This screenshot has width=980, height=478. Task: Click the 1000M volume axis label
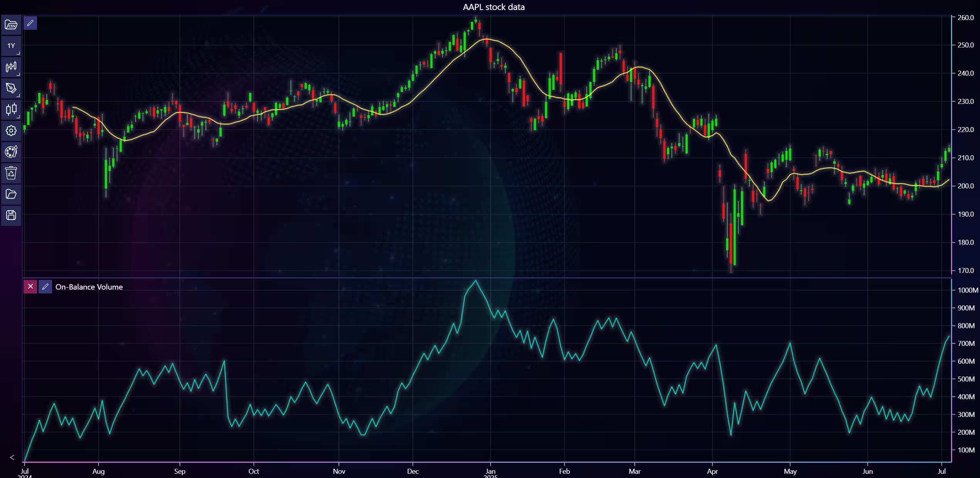click(x=968, y=290)
